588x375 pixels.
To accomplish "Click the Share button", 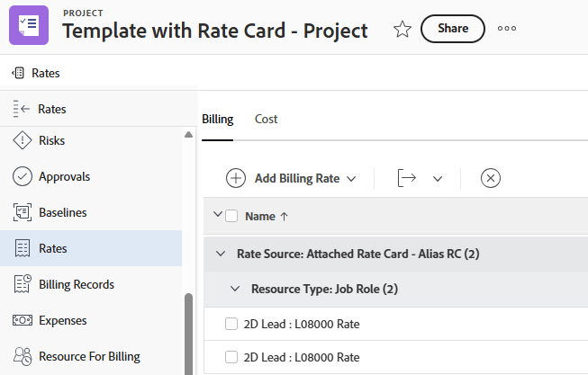I will click(x=453, y=29).
